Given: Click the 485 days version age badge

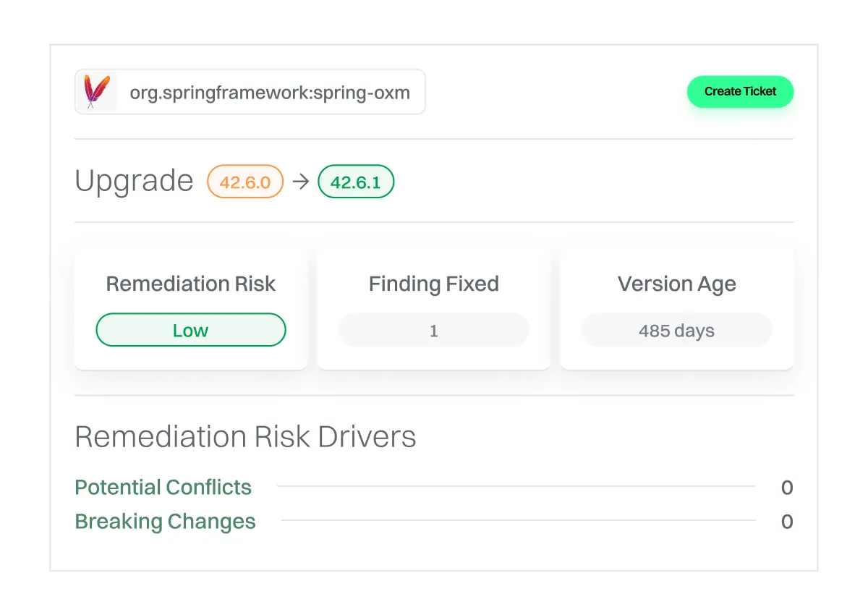Looking at the screenshot, I should [676, 330].
